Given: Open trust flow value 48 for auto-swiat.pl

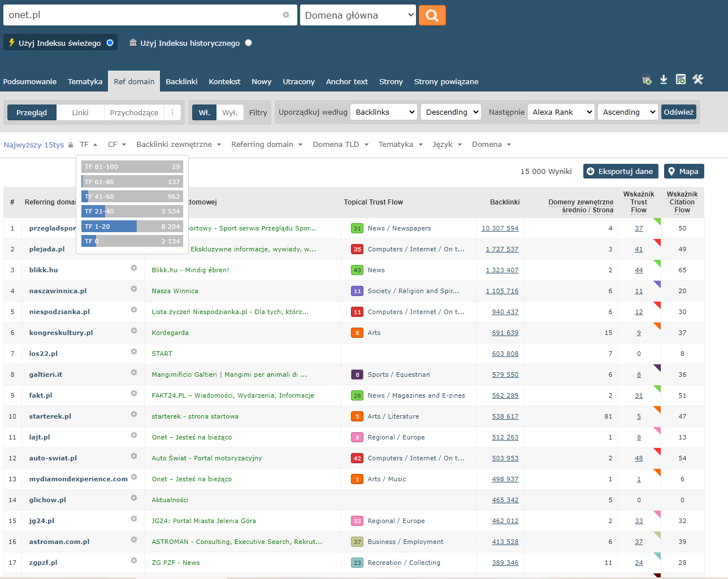Looking at the screenshot, I should click(639, 458).
